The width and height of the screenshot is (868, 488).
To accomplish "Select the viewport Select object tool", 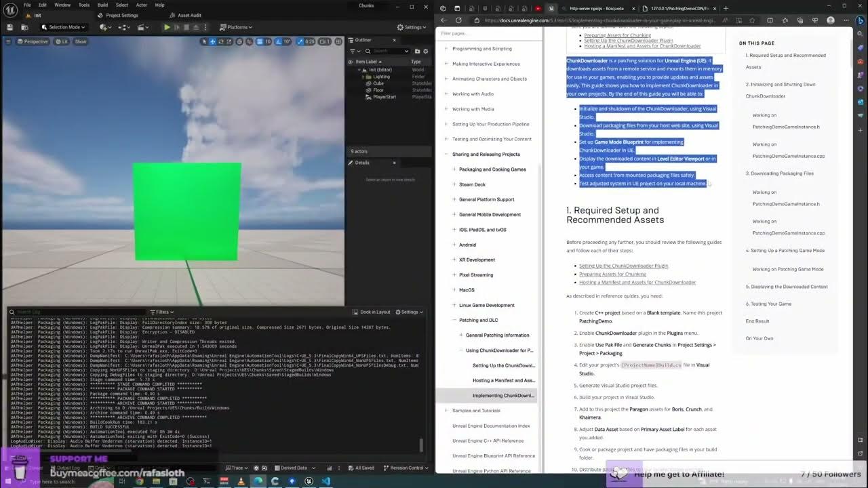I will coord(204,41).
